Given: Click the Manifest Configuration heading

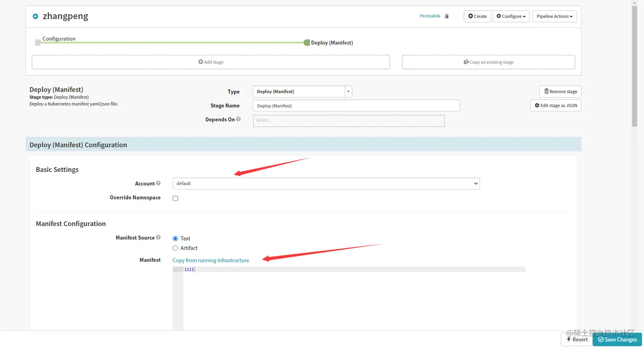Looking at the screenshot, I should click(71, 224).
